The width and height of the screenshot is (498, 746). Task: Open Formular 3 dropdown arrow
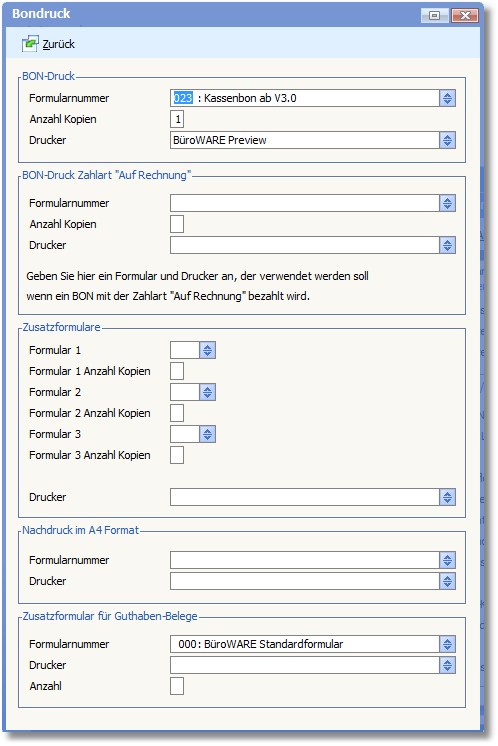coord(207,434)
